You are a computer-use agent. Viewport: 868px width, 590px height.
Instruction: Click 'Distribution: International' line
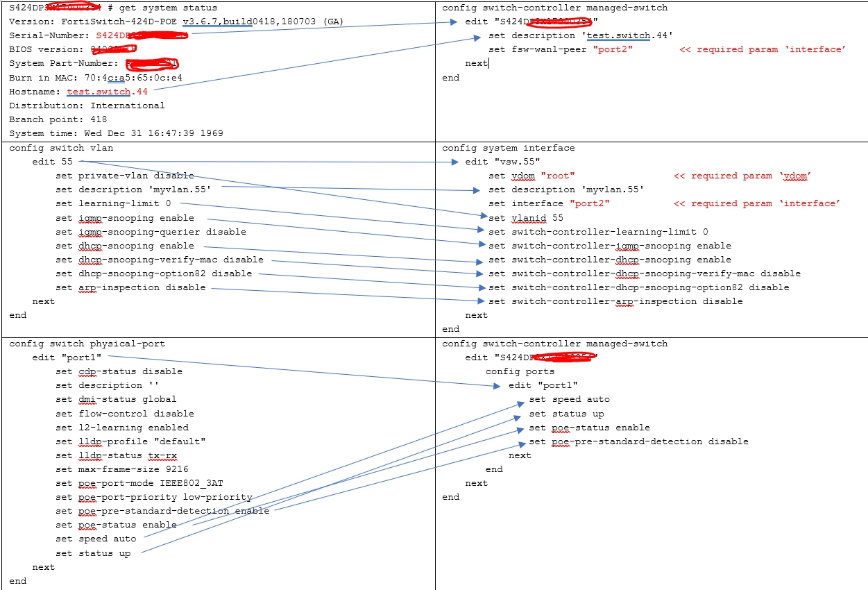coord(87,106)
